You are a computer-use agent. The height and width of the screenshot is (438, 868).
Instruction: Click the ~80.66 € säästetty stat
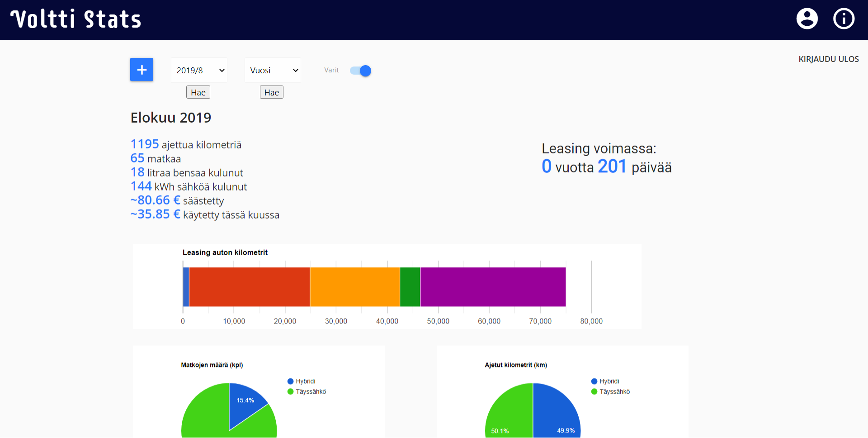177,200
